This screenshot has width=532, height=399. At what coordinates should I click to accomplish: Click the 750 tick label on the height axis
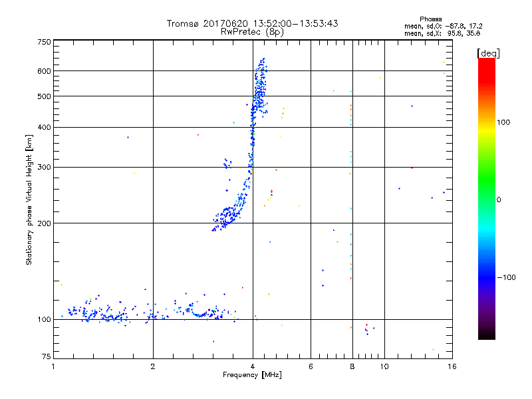pyautogui.click(x=44, y=42)
